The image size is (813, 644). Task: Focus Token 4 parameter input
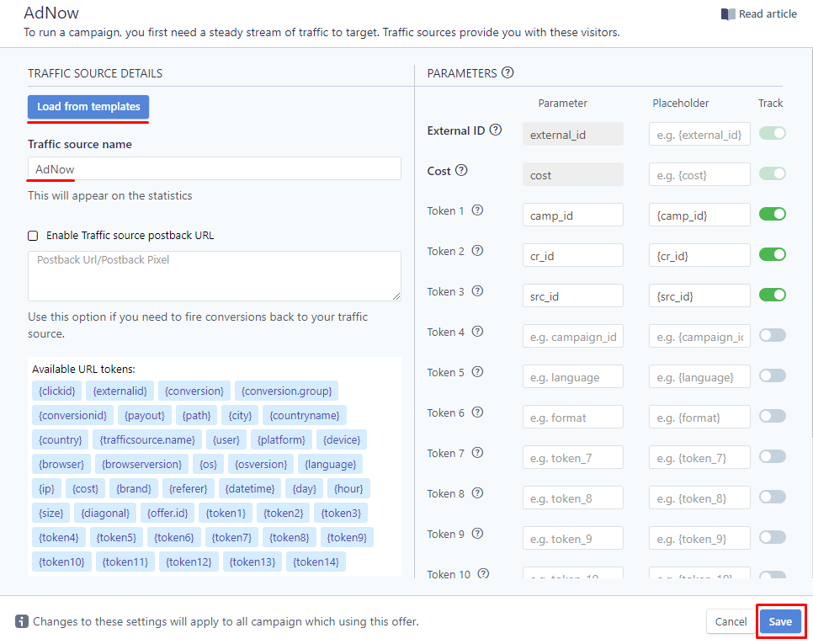[x=572, y=336]
